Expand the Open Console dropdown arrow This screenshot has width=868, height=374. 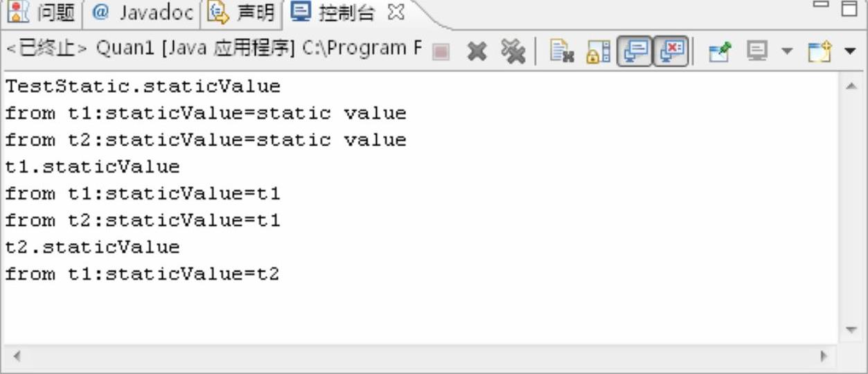850,51
